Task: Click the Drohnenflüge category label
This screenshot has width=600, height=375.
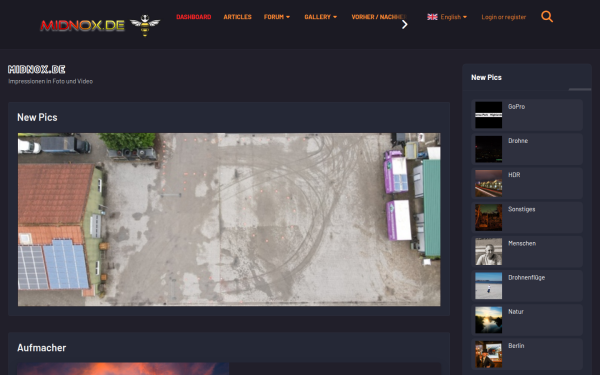Action: pyautogui.click(x=526, y=277)
